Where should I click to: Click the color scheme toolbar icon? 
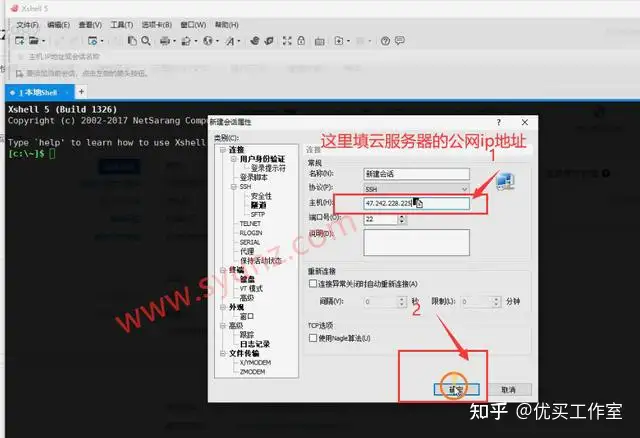tap(186, 41)
